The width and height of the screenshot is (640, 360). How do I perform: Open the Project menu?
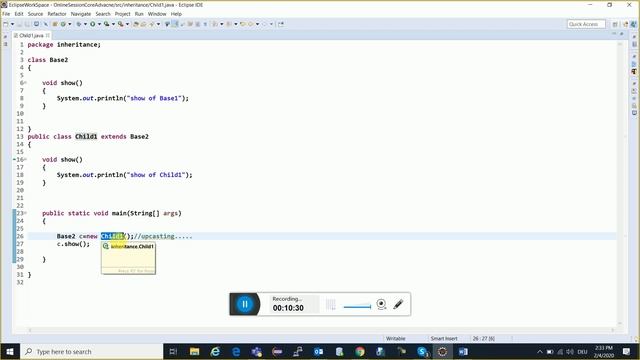[122, 14]
